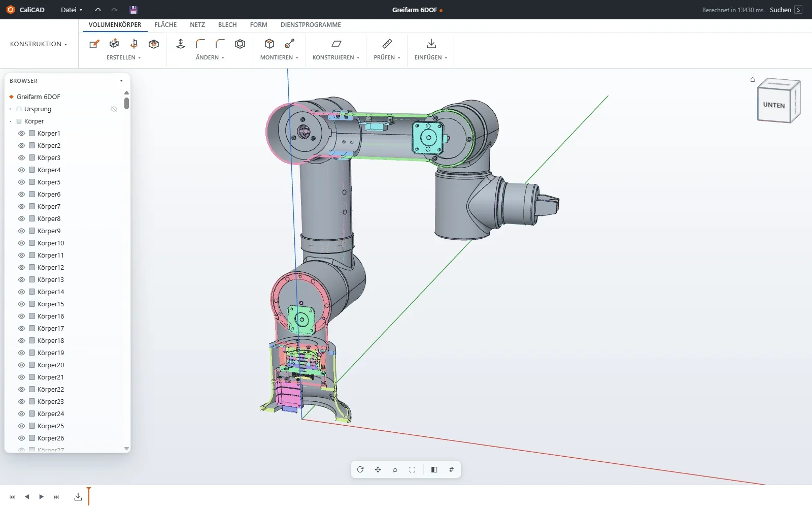Click the orbit tool in navigation bar

360,469
